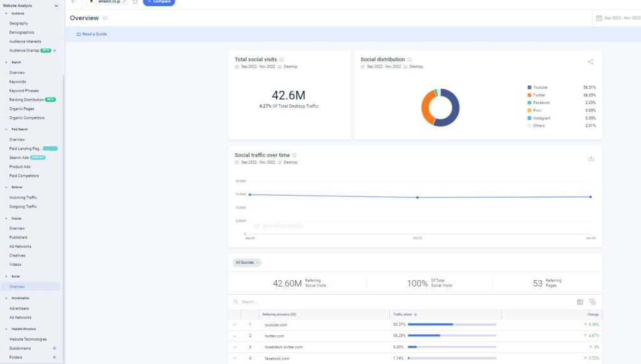Image resolution: width=641 pixels, height=364 pixels.
Task: Open Publishers in the sidebar
Action: (18, 238)
